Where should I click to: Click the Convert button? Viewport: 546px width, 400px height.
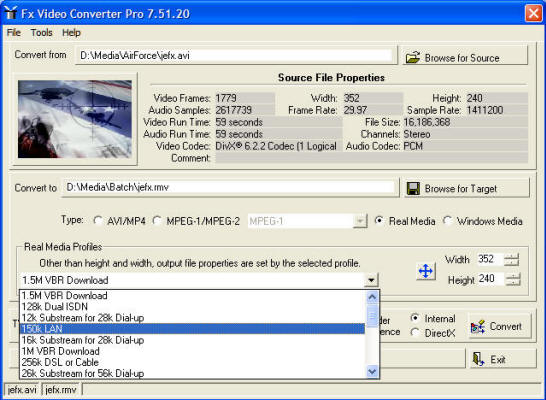tap(499, 326)
